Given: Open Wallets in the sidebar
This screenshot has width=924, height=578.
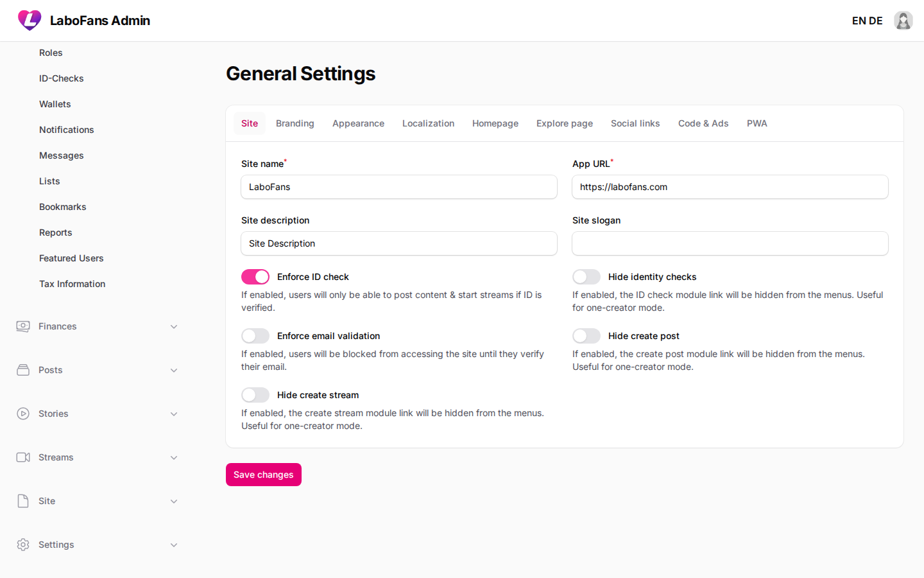Looking at the screenshot, I should pos(55,104).
